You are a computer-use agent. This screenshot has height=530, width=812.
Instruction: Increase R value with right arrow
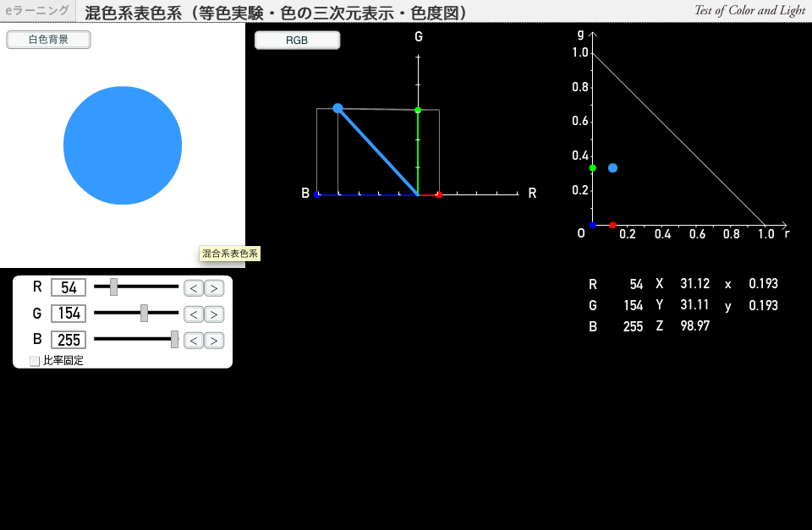point(215,288)
